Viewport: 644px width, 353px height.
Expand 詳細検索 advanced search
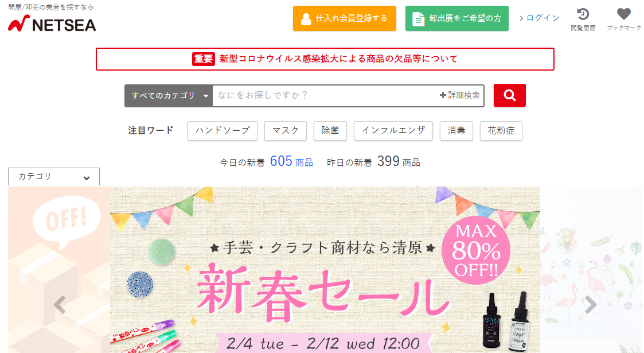coord(459,95)
